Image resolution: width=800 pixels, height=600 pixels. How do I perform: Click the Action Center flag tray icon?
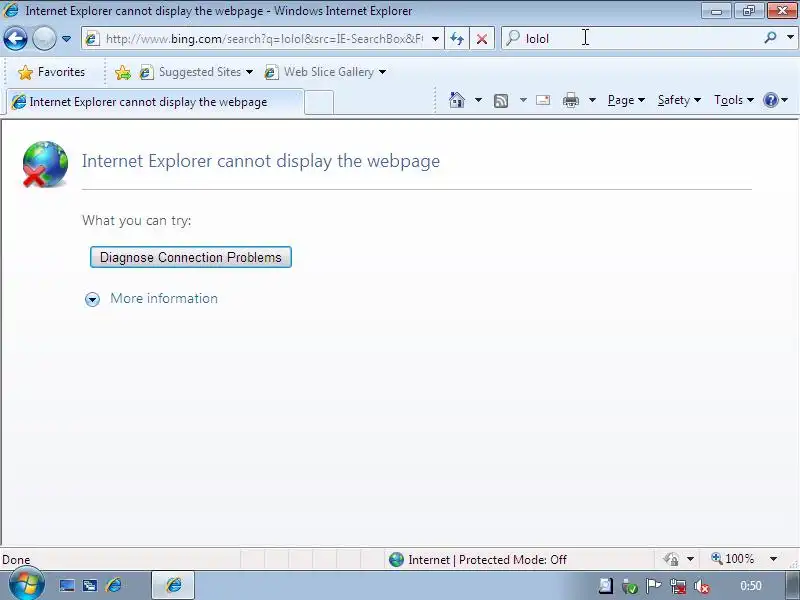[x=654, y=586]
